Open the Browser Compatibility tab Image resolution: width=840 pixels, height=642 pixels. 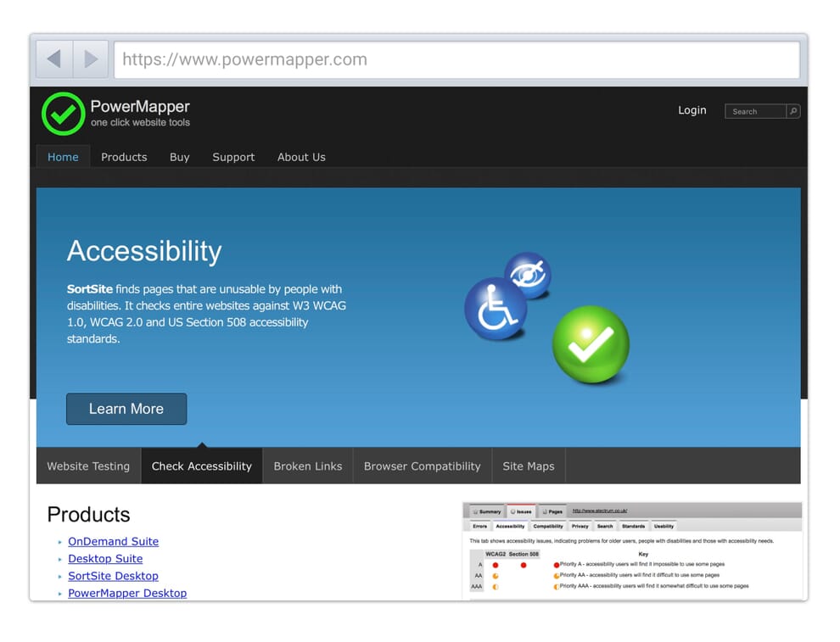pos(423,466)
